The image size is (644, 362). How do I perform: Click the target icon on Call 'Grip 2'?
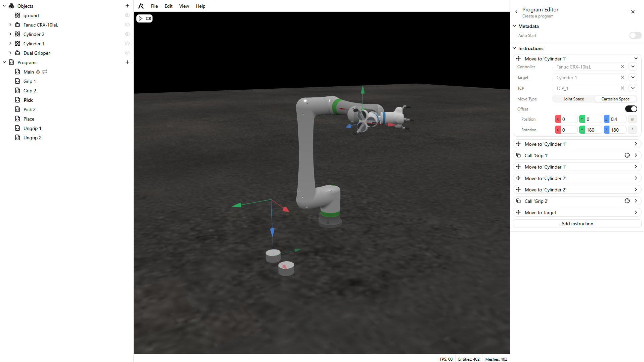(x=627, y=201)
